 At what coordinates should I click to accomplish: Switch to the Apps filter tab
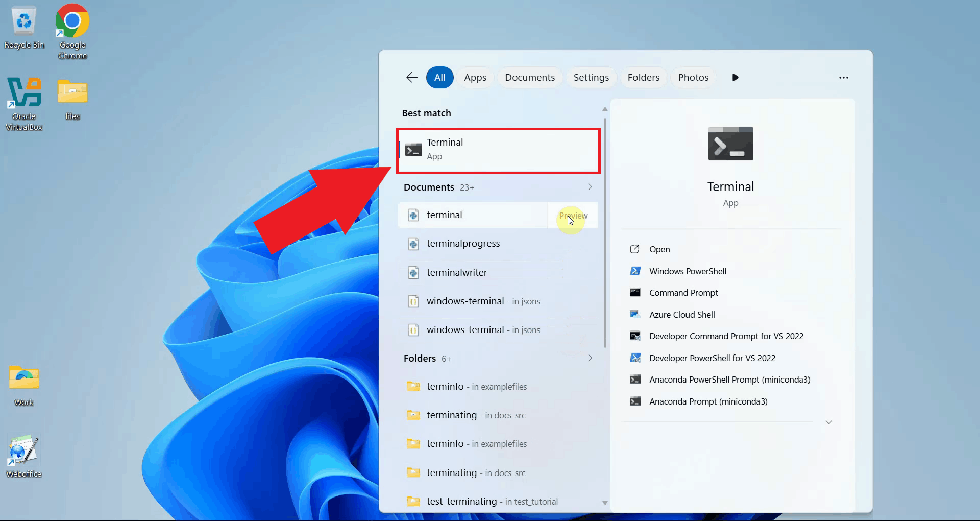pos(475,78)
